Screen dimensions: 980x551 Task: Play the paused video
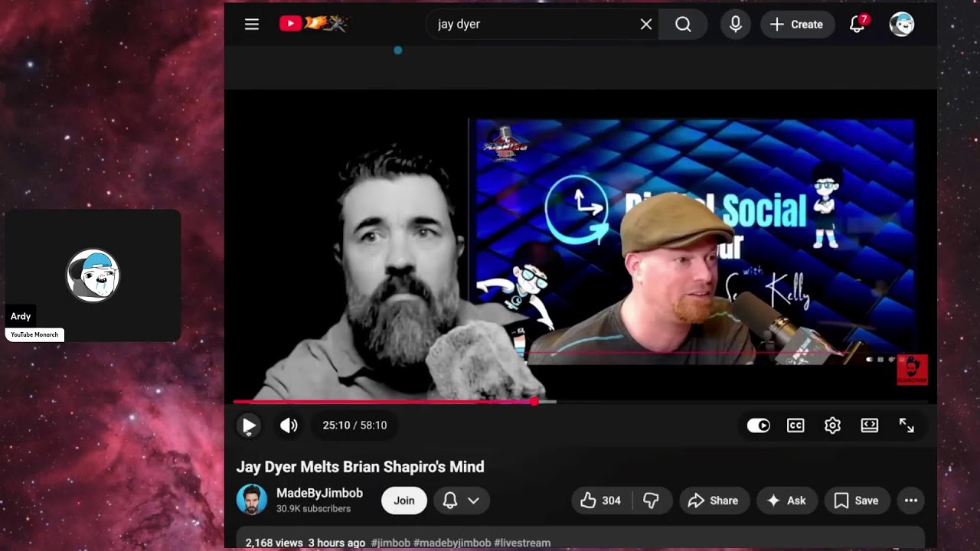(249, 425)
